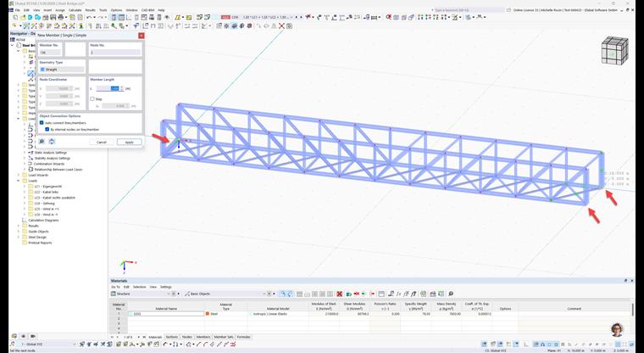Click the function fx icon in Materials toolbar
Screen dimensions: 644x353
pos(398,294)
